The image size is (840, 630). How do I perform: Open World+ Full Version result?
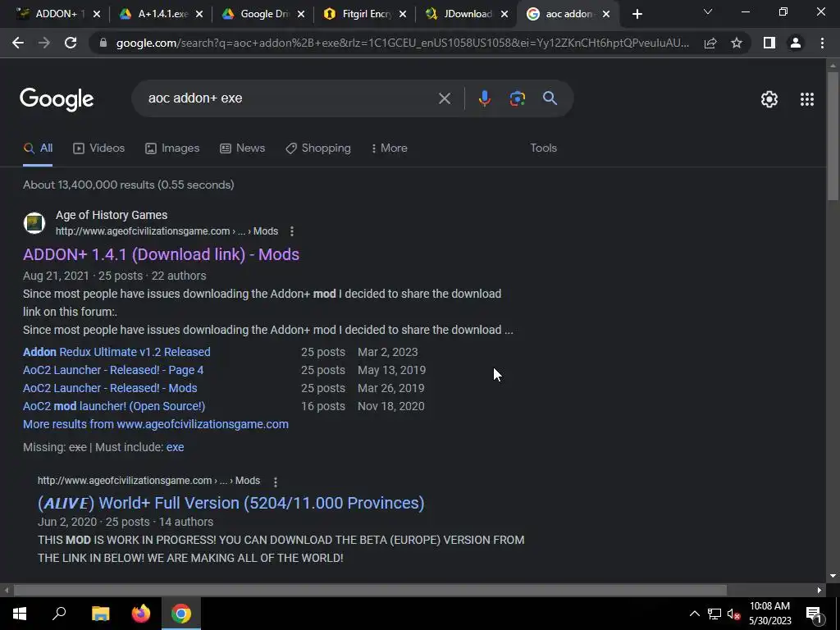[231, 503]
